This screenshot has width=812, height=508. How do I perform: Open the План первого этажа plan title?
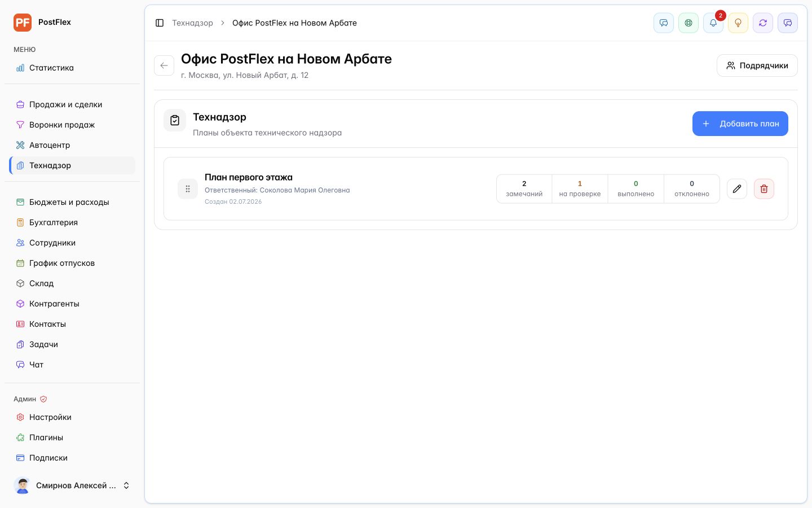pyautogui.click(x=249, y=177)
